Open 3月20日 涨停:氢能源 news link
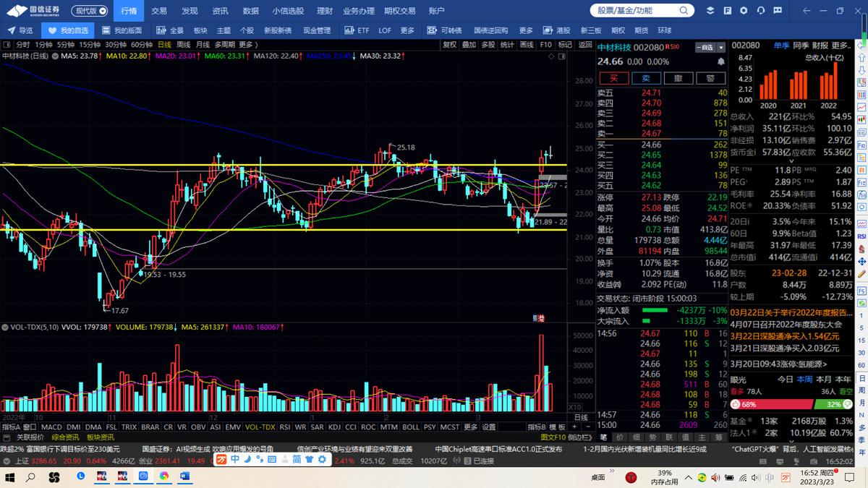 (779, 364)
